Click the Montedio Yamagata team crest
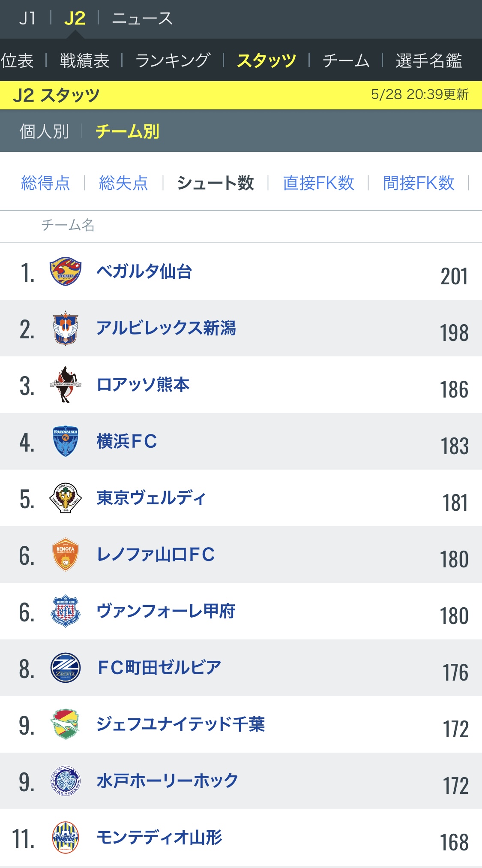482x868 pixels. [x=65, y=838]
